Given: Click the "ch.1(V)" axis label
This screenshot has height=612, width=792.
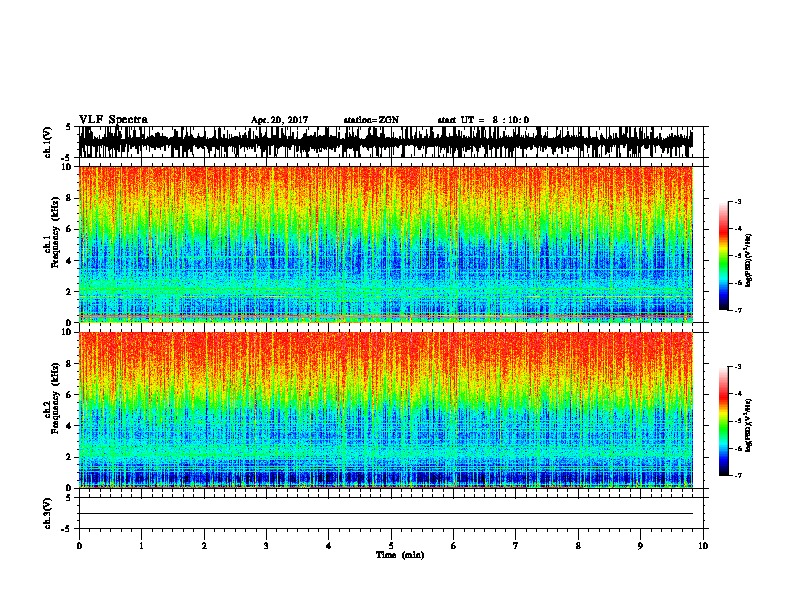Looking at the screenshot, I should coord(48,142).
